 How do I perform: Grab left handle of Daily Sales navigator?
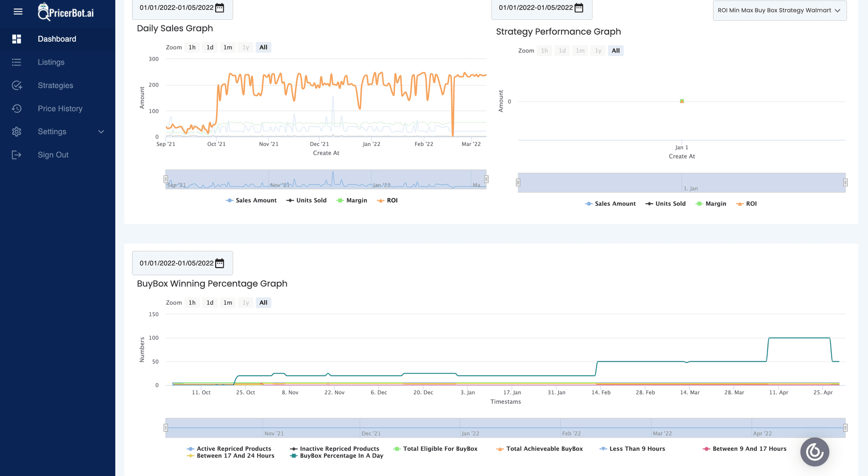[166, 179]
